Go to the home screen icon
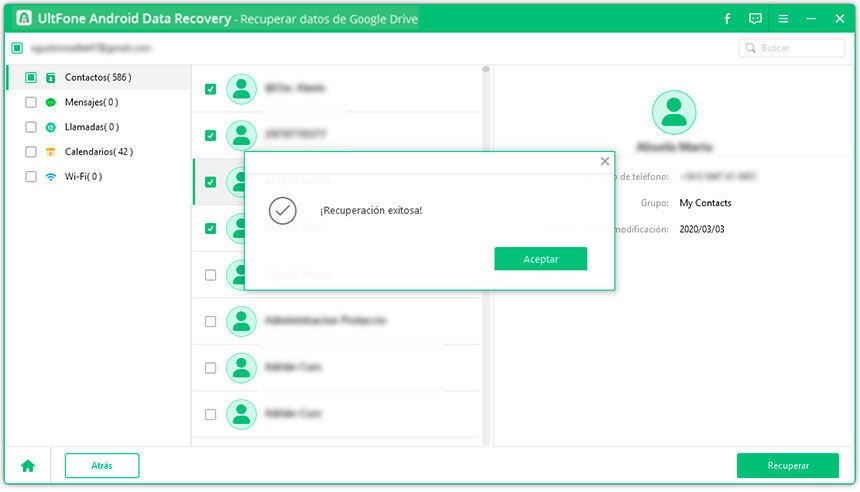860x492 pixels. 28,466
